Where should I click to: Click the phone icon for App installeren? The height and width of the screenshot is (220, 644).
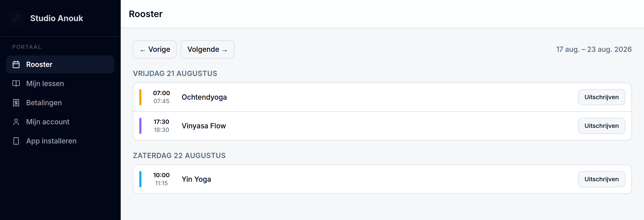[x=16, y=141]
